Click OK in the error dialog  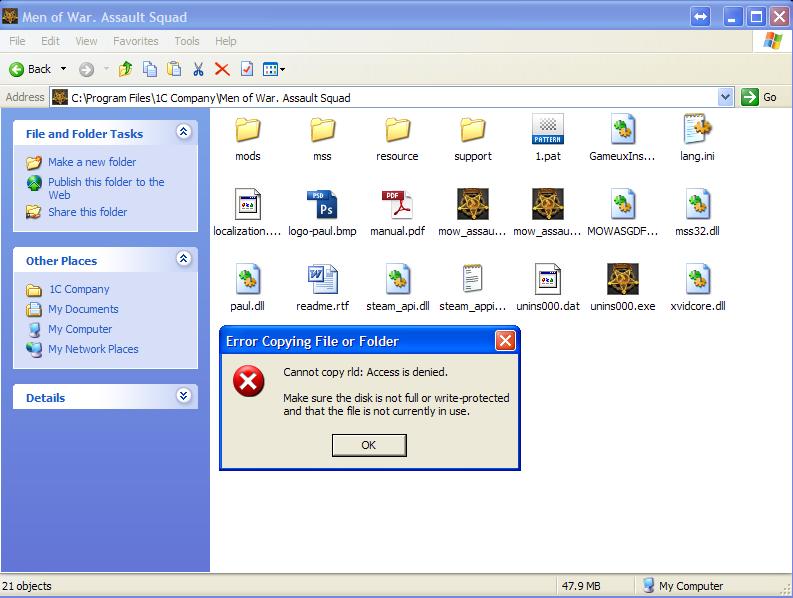point(368,445)
